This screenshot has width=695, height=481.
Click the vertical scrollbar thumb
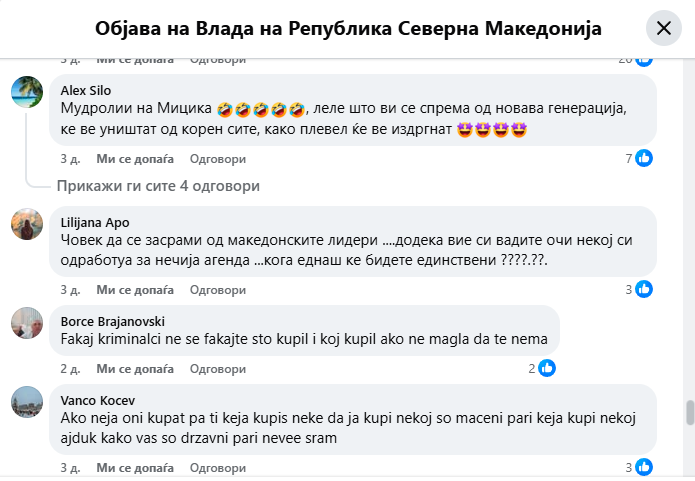pyautogui.click(x=688, y=413)
